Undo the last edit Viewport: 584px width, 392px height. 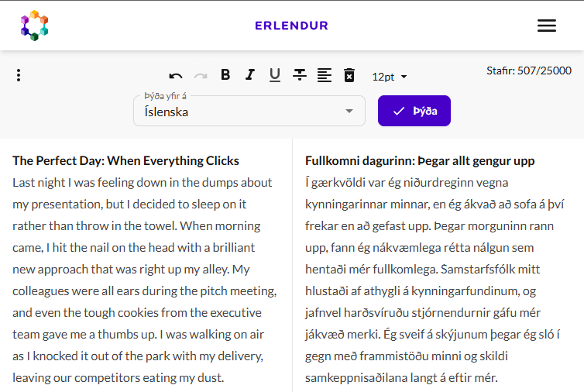click(175, 76)
